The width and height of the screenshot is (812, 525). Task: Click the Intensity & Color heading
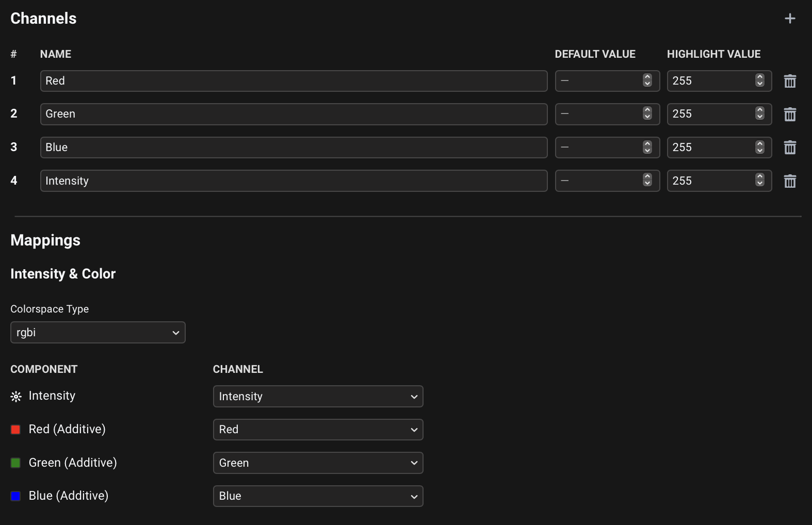(63, 274)
